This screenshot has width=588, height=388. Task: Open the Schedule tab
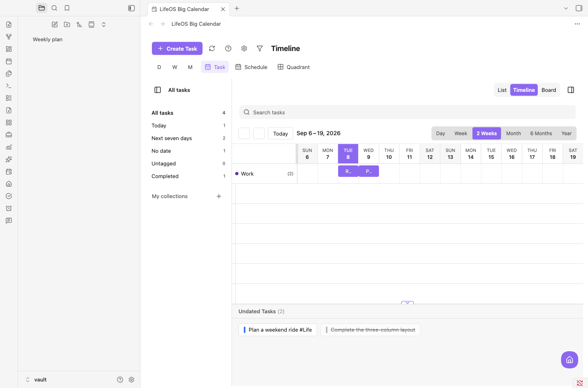252,67
